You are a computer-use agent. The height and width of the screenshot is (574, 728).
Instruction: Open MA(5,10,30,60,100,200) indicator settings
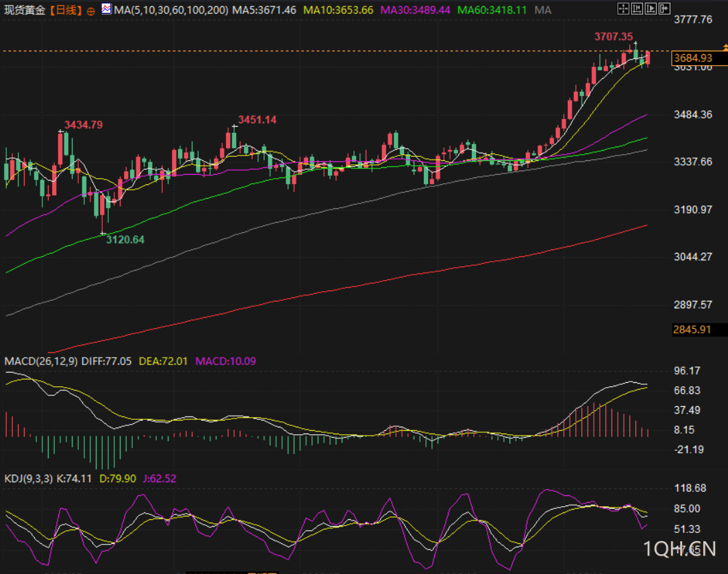pos(171,10)
